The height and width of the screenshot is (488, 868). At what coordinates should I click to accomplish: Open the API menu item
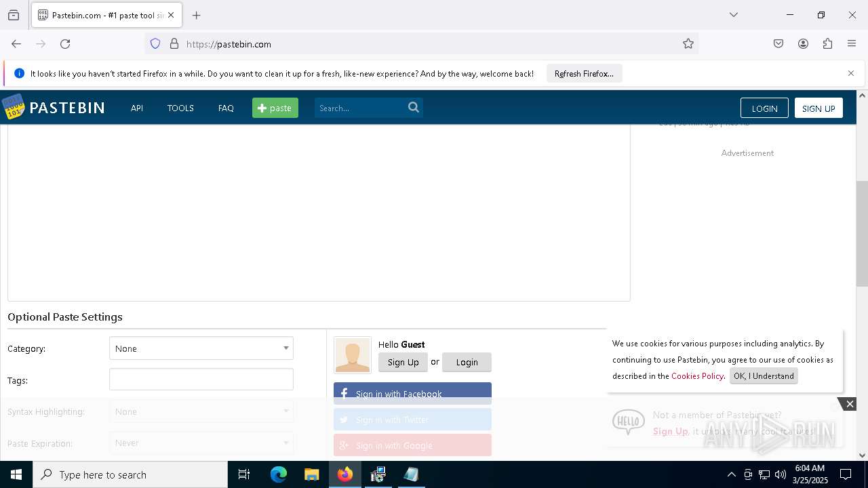point(137,108)
